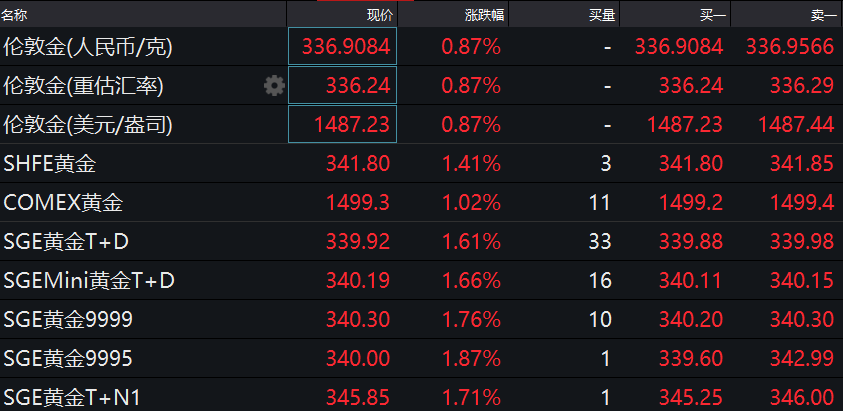This screenshot has width=843, height=411.
Task: Click current price 336.9084 boxed cell
Action: coord(342,46)
